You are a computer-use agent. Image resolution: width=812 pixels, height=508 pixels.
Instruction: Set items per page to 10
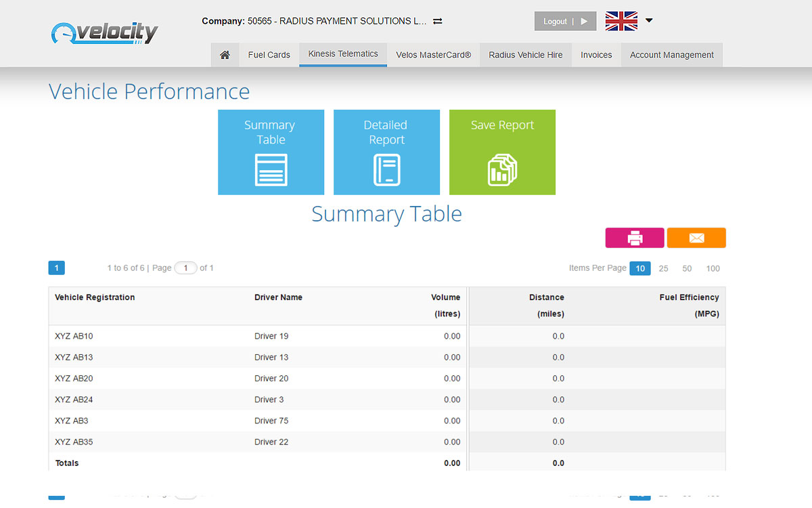point(640,268)
